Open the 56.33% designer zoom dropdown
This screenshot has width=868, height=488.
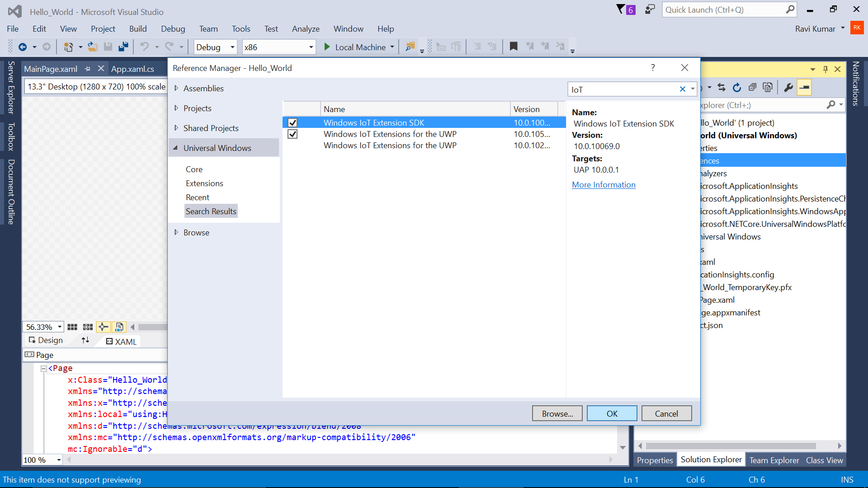pyautogui.click(x=59, y=327)
